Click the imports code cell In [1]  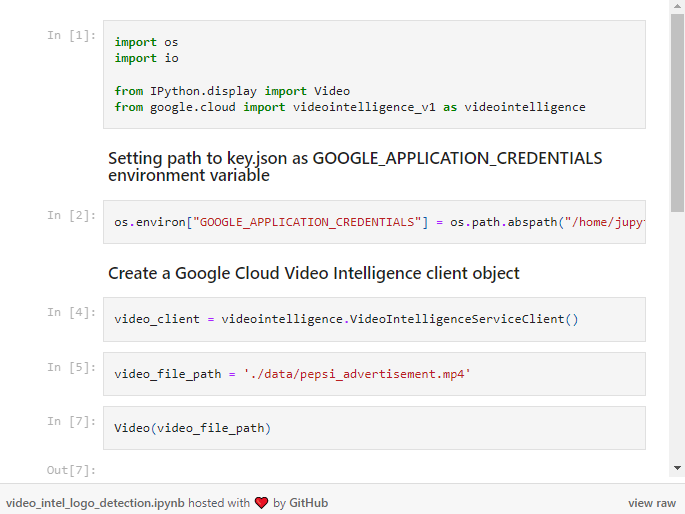coord(374,75)
